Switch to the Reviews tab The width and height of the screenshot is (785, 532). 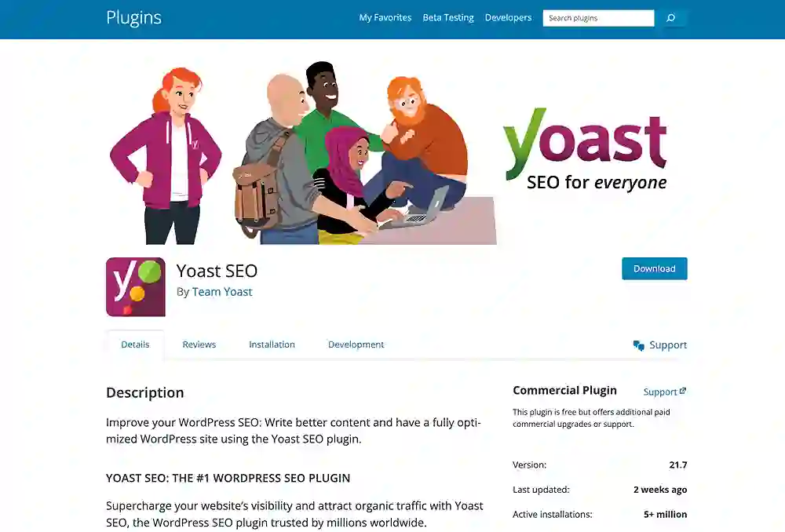199,344
